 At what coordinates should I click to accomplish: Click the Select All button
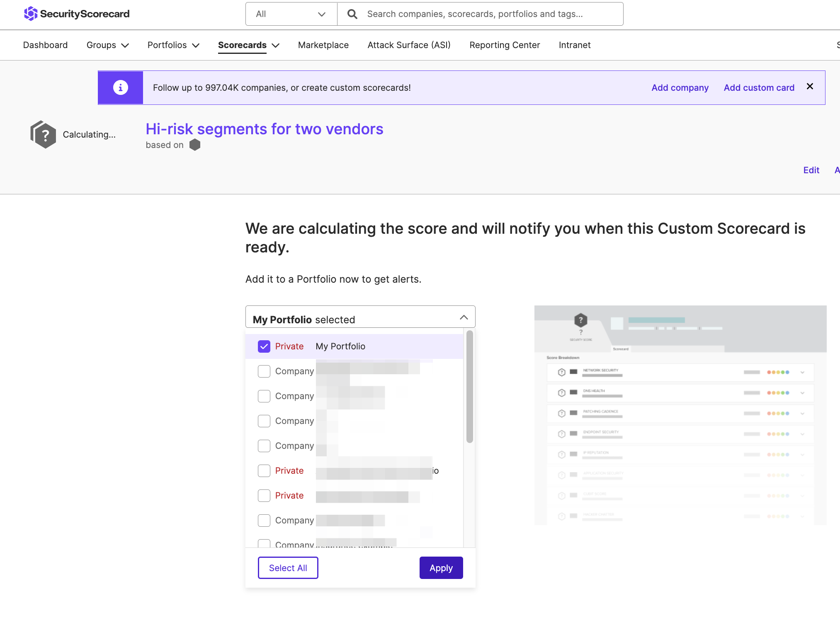point(288,568)
